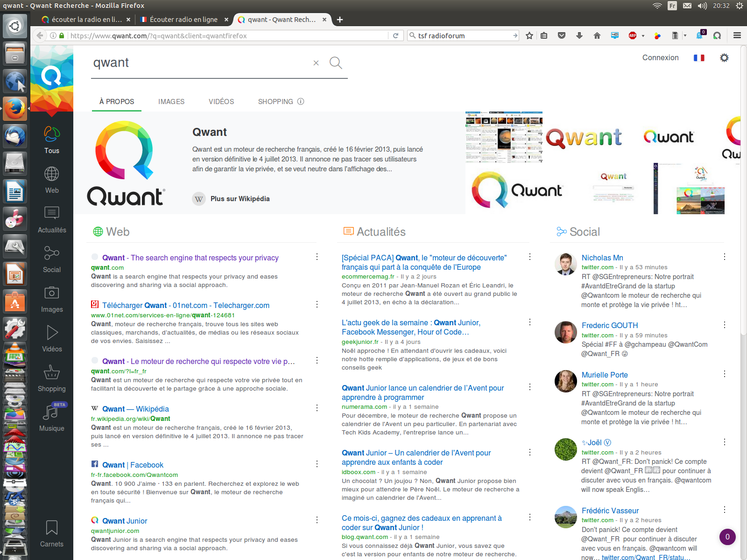Open Ubuntu Software Center launcher icon

pyautogui.click(x=15, y=301)
